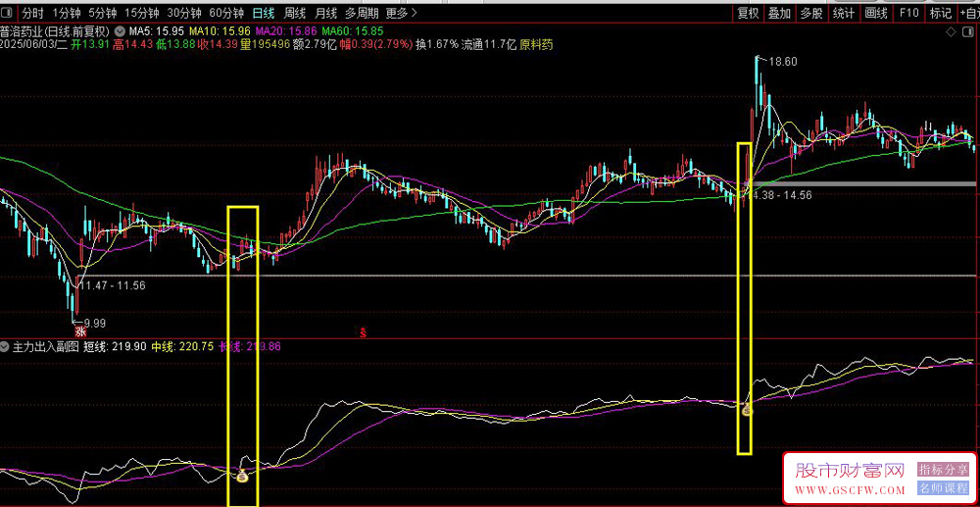Click the red S marker below chart

click(x=363, y=332)
